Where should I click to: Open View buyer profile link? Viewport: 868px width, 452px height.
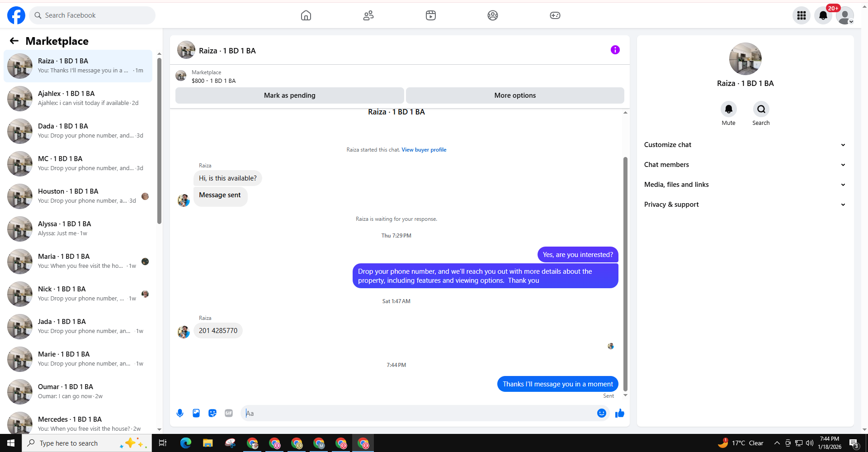pos(424,150)
